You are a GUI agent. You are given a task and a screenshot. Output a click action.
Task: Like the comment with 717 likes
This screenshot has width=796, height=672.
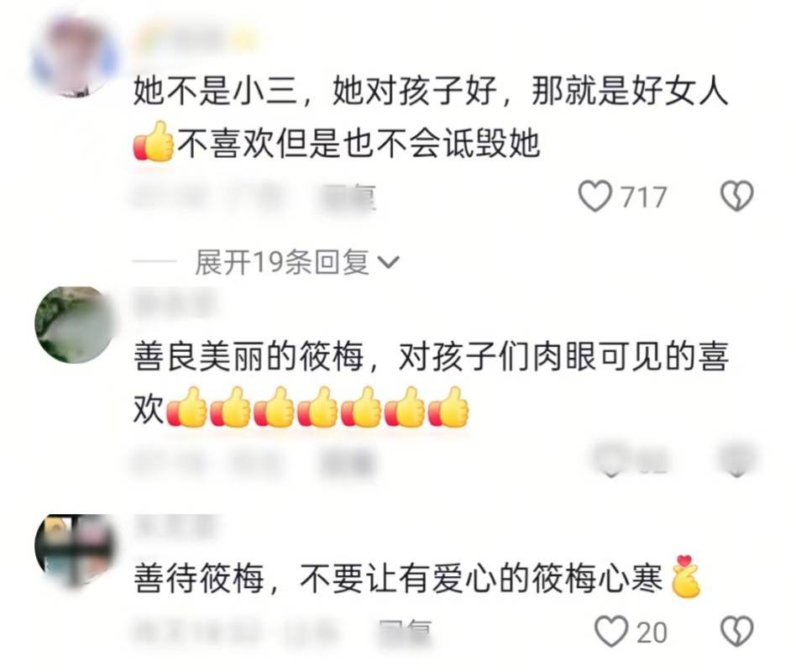595,196
